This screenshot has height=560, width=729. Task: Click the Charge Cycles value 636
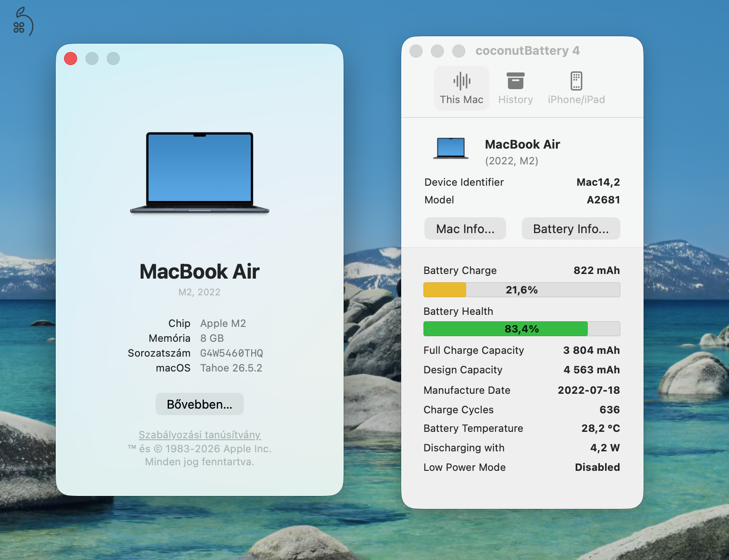click(610, 410)
